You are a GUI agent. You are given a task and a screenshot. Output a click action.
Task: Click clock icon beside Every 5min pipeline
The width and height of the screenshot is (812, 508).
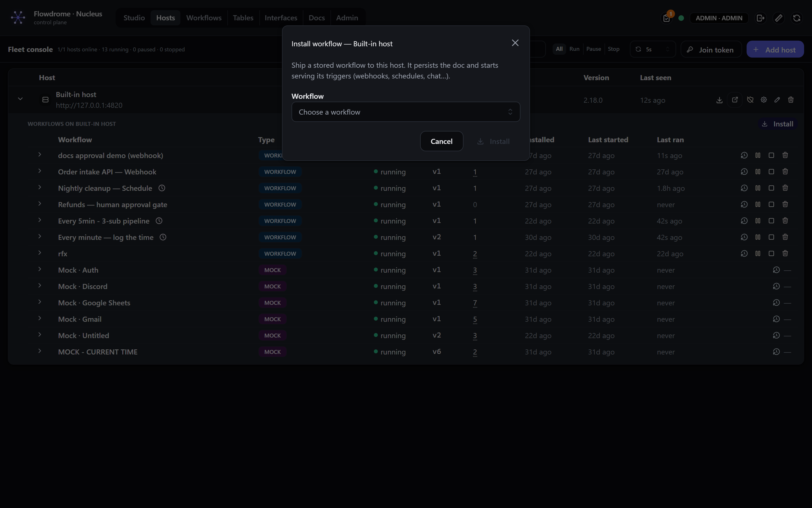tap(159, 221)
